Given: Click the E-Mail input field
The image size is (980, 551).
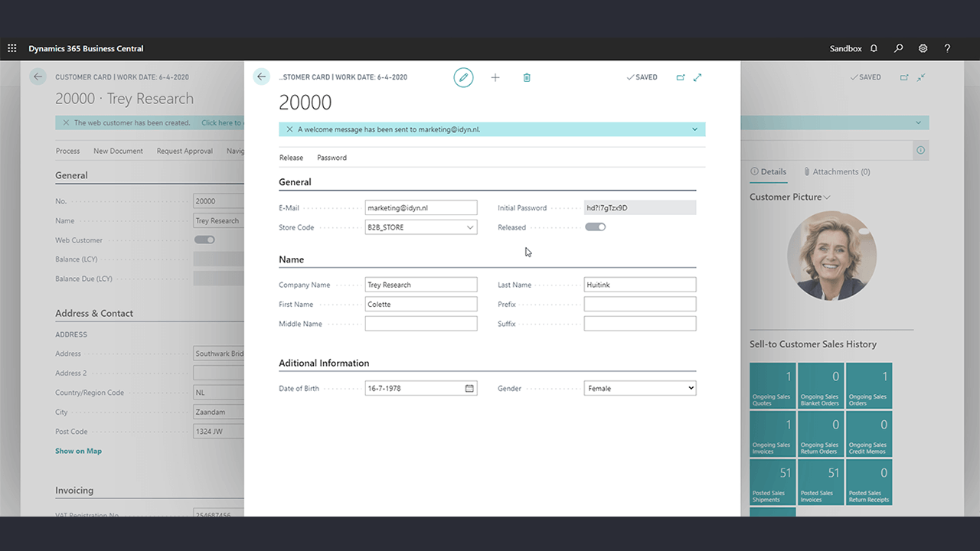Looking at the screenshot, I should pyautogui.click(x=421, y=207).
